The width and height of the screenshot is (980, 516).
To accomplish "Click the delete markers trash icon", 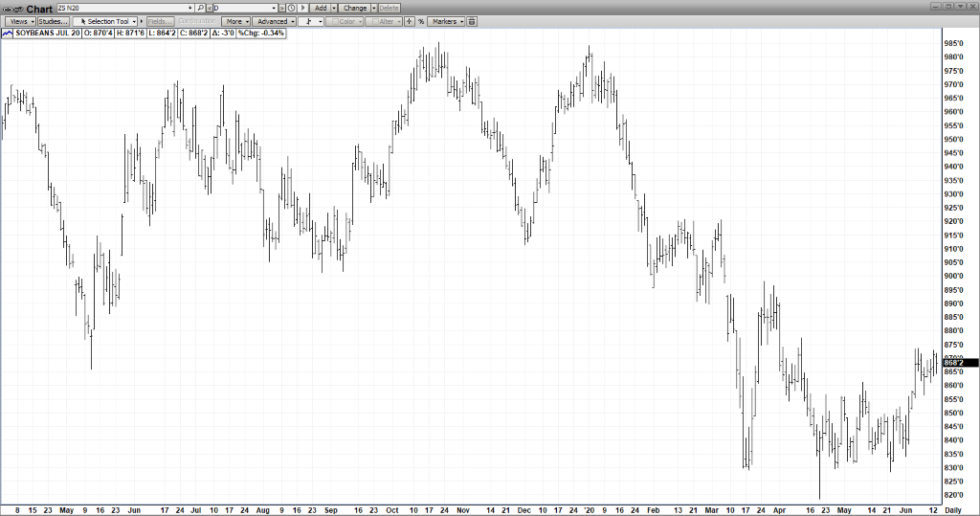I will pos(472,21).
